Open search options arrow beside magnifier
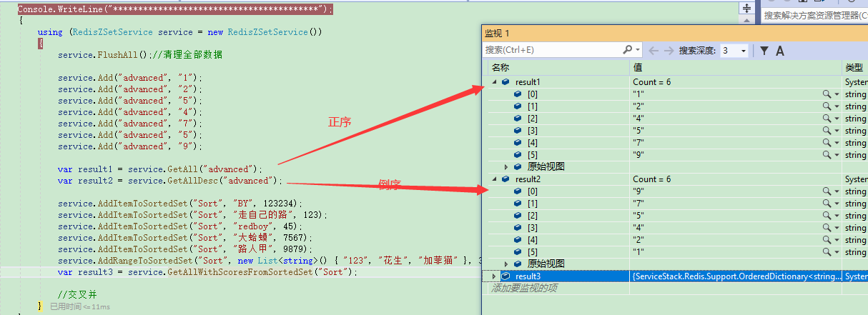 point(638,50)
